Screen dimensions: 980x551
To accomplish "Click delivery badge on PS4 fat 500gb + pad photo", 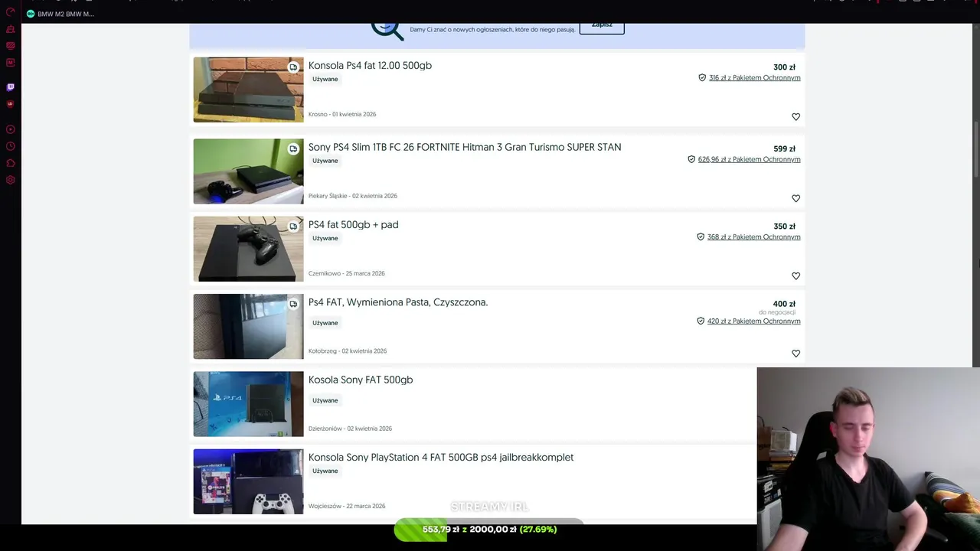I will click(293, 227).
